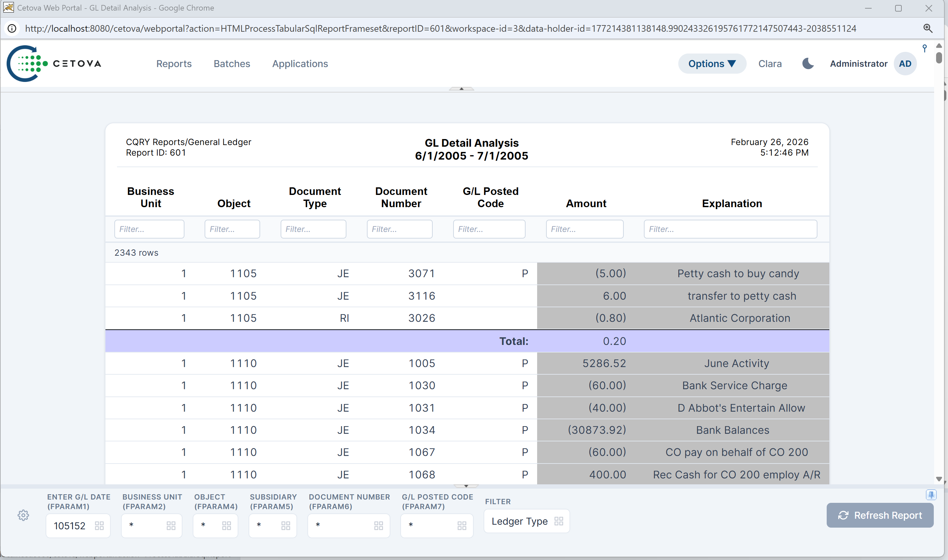This screenshot has height=560, width=948.
Task: Open report settings via the gear icon
Action: (23, 515)
